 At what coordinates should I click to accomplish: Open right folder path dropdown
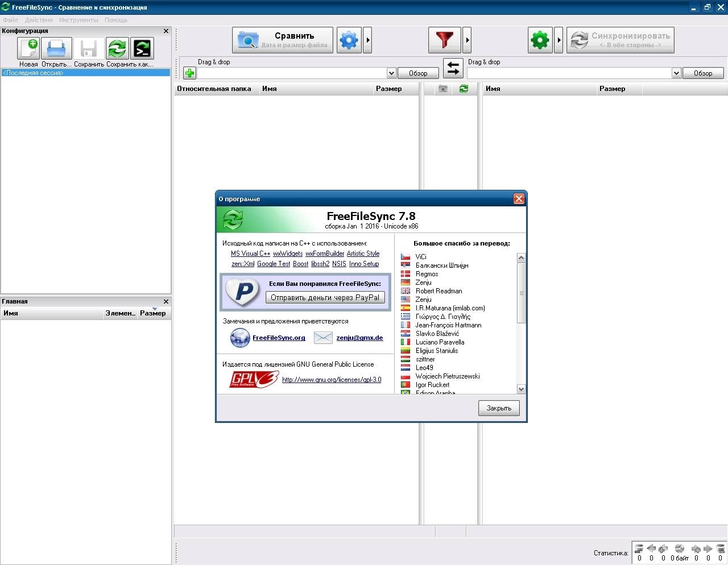(676, 73)
